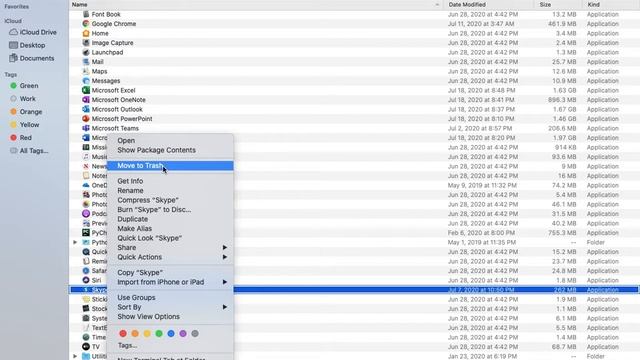640x360 pixels.
Task: Choose Move to Trash
Action: (170, 165)
